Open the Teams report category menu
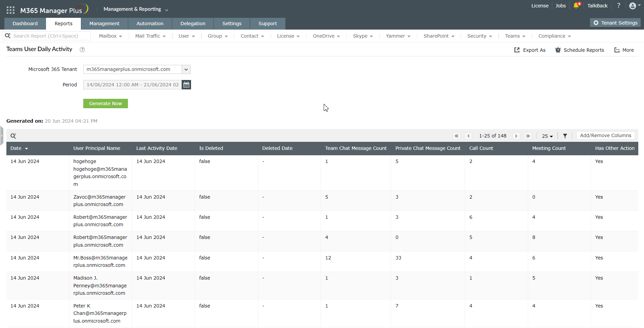Screen dimensions: 644x328 (x=515, y=36)
